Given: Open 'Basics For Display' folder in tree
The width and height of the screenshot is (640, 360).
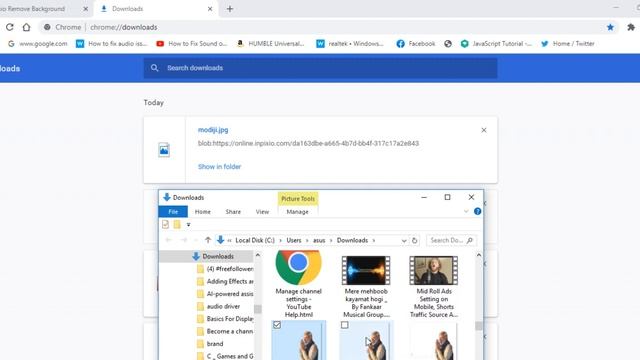Looking at the screenshot, I should click(225, 319).
